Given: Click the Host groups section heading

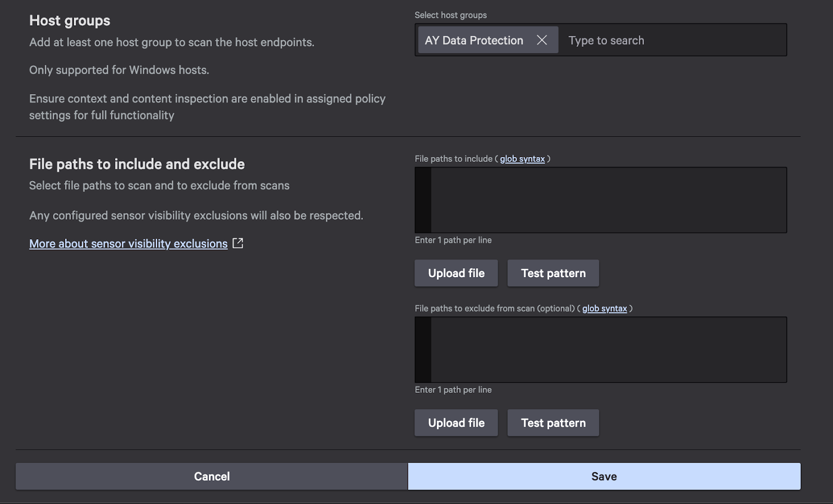Looking at the screenshot, I should tap(70, 20).
